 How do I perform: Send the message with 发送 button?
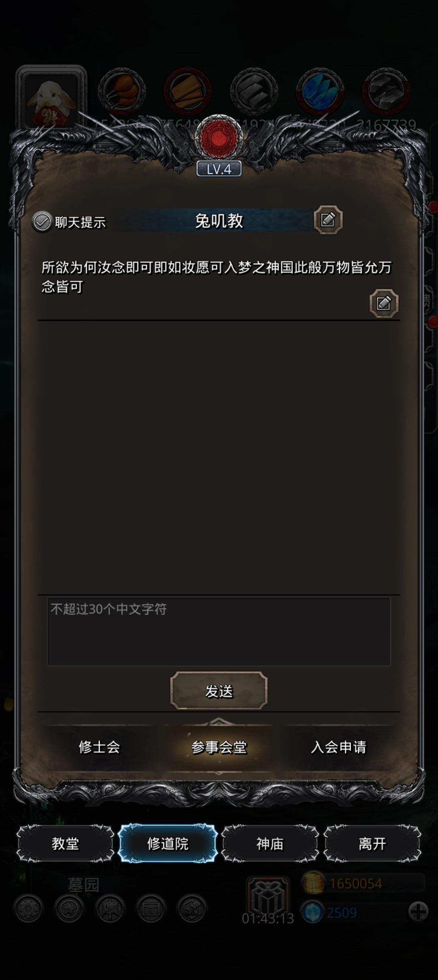219,691
